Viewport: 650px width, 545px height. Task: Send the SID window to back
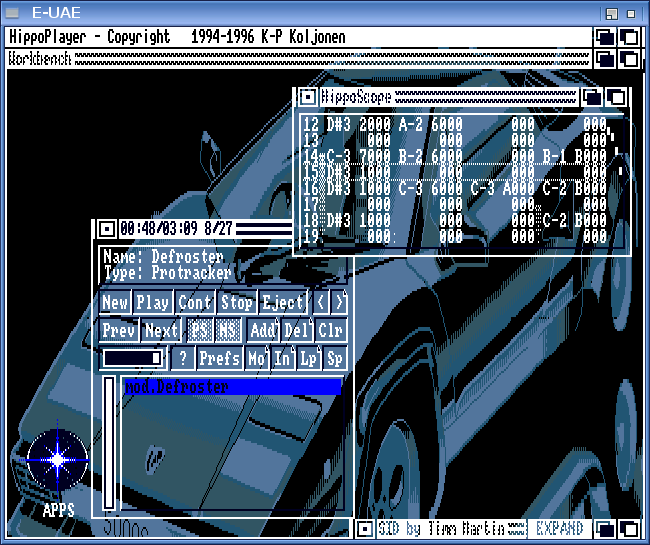(605, 529)
